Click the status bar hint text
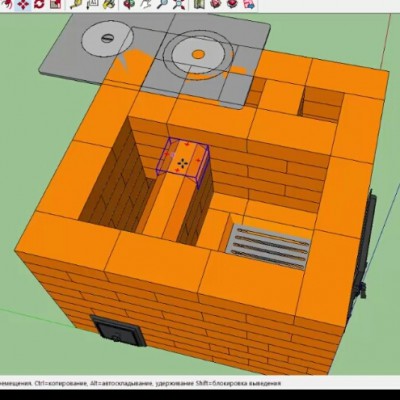Screen dimensions: 400x400 [140, 383]
